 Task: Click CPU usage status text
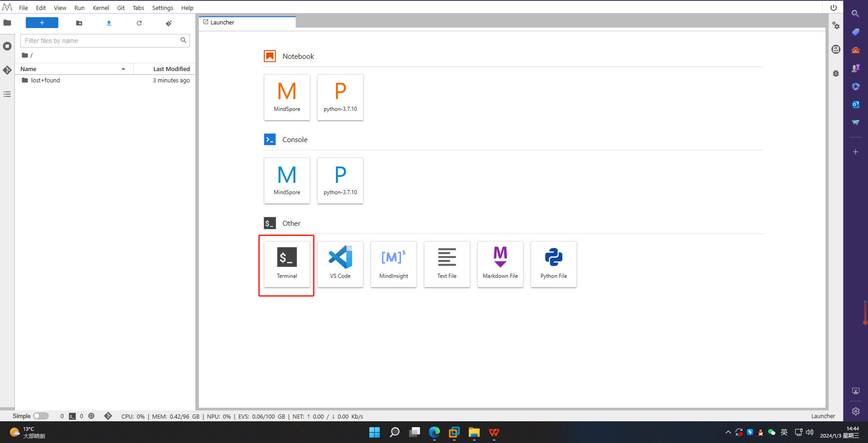pyautogui.click(x=133, y=416)
